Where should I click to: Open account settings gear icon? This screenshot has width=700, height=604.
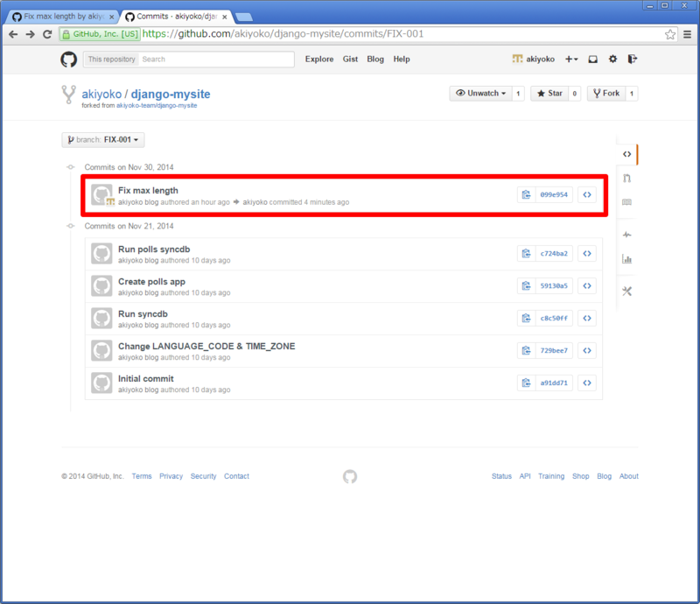[x=613, y=59]
